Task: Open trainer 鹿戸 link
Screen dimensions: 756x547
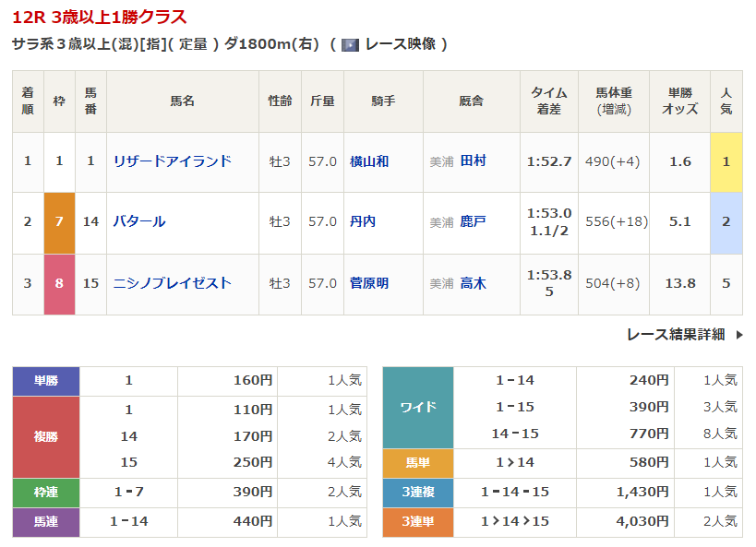Action: coord(473,221)
